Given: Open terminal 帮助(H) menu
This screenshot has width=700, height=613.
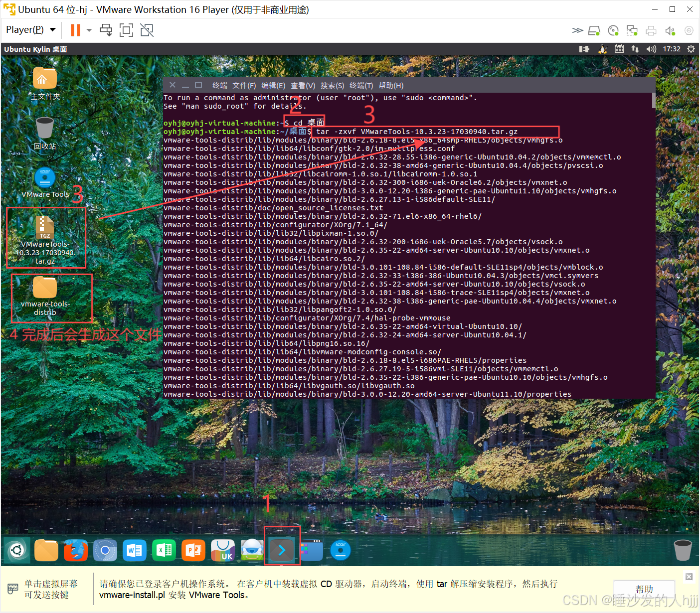Looking at the screenshot, I should coord(391,86).
